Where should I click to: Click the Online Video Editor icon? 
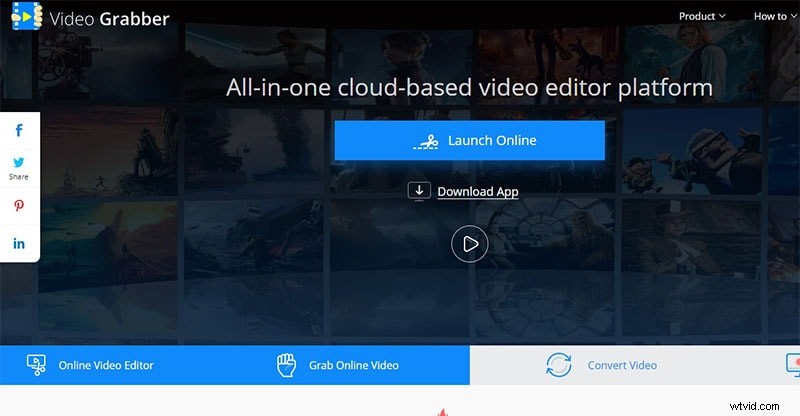tap(36, 365)
